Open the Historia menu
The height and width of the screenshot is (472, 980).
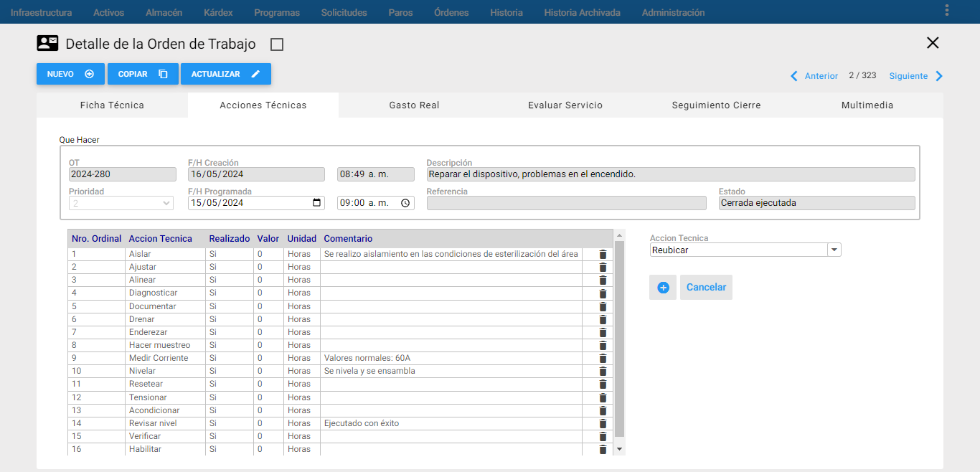tap(507, 12)
